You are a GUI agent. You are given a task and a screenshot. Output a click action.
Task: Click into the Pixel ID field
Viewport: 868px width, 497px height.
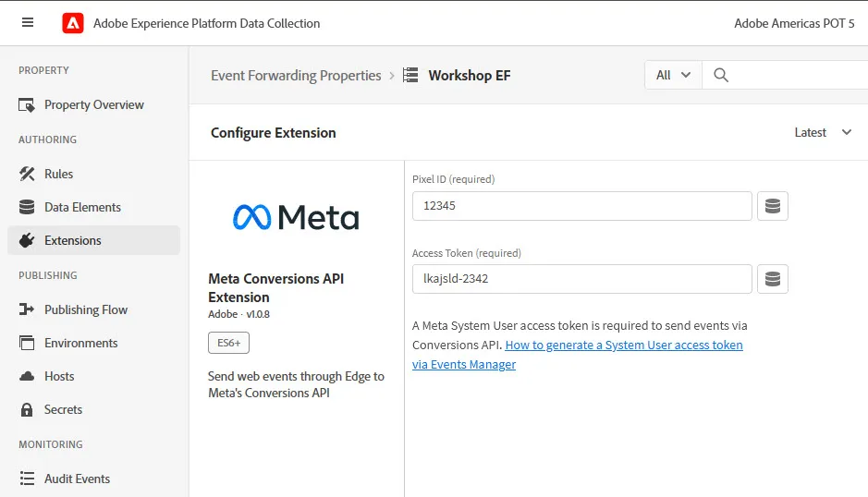pos(581,206)
